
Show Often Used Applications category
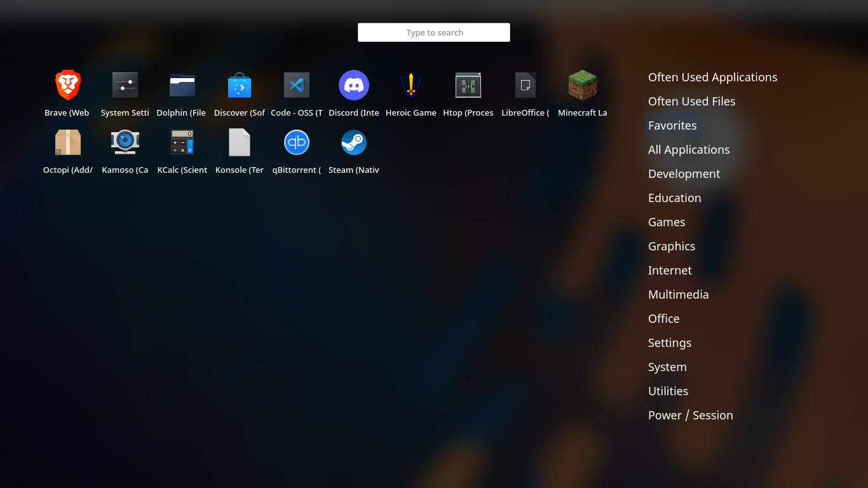point(712,78)
